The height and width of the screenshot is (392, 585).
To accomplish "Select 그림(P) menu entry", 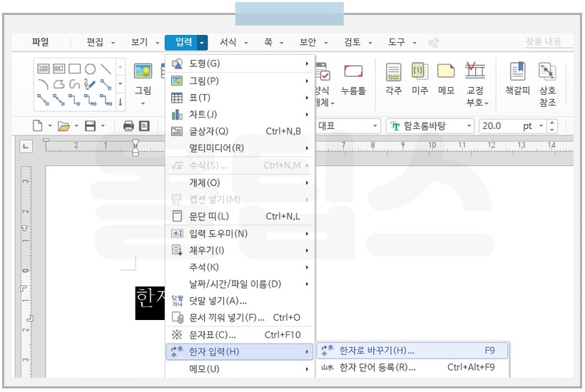I will (240, 81).
